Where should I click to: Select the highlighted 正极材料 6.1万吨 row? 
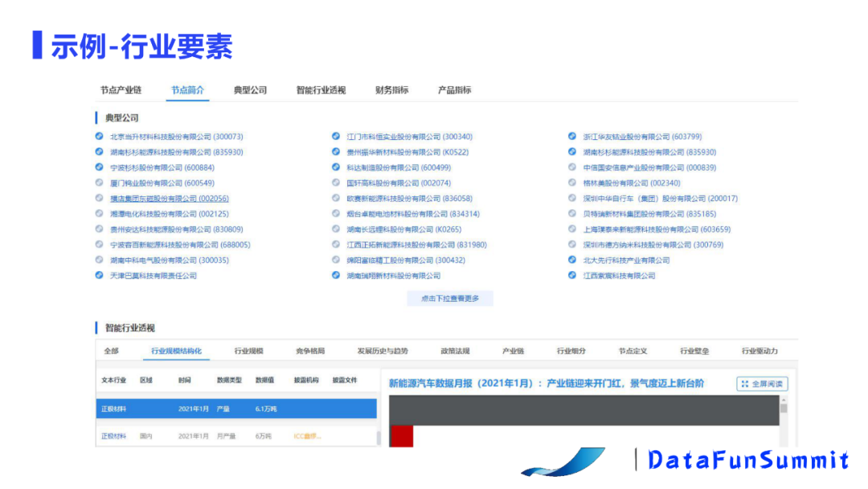coord(236,409)
